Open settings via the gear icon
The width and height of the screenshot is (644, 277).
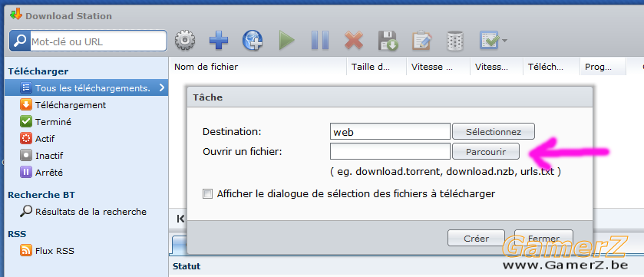(x=185, y=41)
